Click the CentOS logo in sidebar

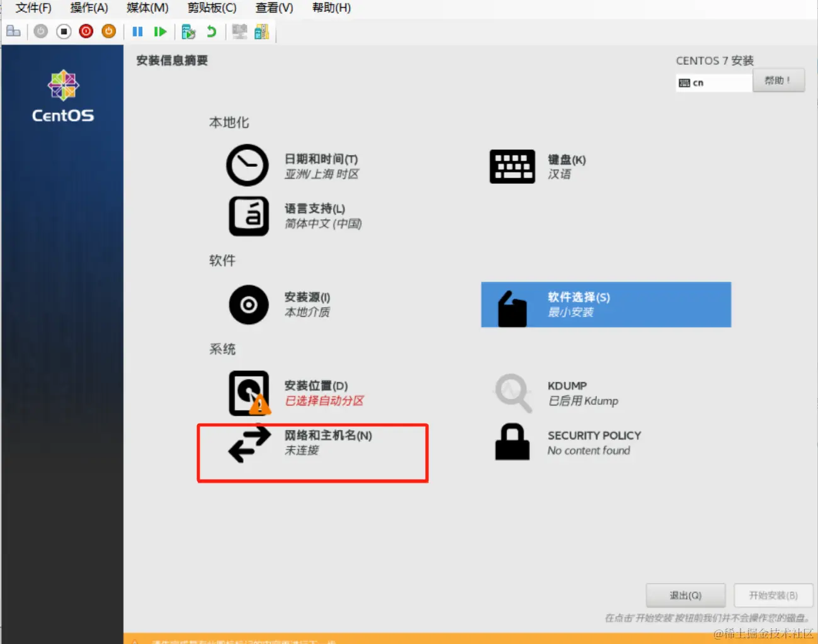(63, 96)
